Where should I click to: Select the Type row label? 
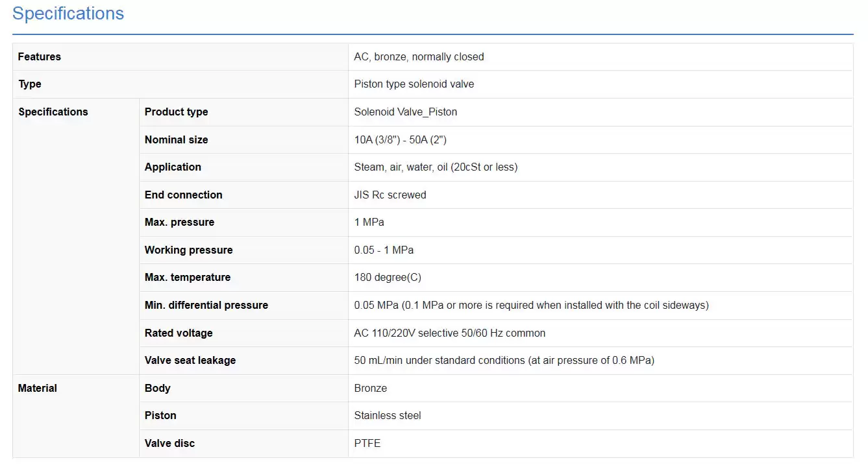pos(30,84)
